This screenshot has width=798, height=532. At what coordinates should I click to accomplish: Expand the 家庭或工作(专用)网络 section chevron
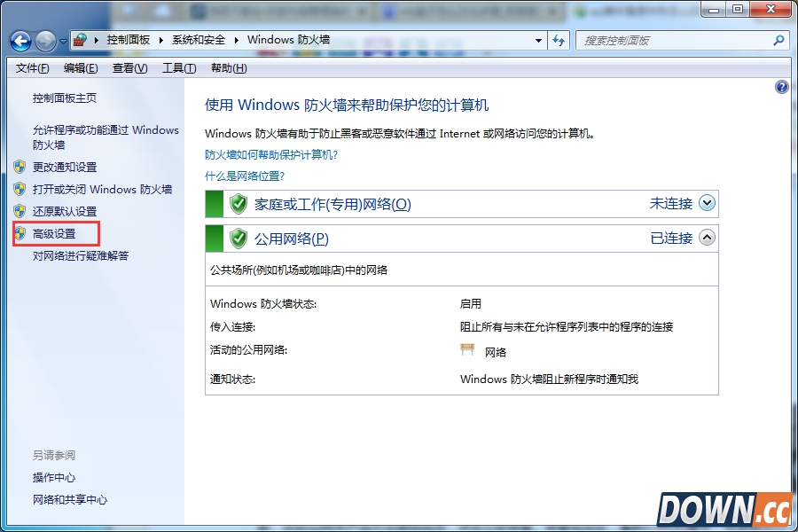click(707, 203)
